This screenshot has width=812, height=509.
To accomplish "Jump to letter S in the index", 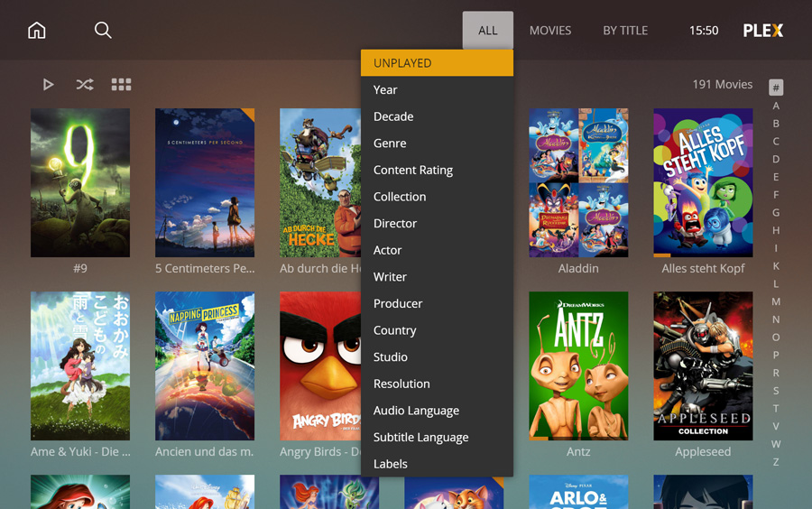I will (x=776, y=391).
